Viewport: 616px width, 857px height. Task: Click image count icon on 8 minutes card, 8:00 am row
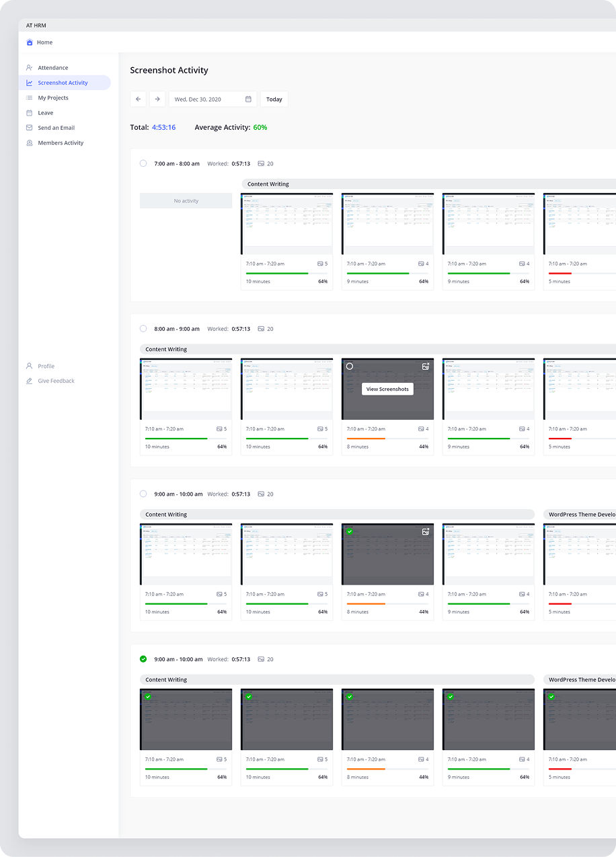[x=421, y=428]
